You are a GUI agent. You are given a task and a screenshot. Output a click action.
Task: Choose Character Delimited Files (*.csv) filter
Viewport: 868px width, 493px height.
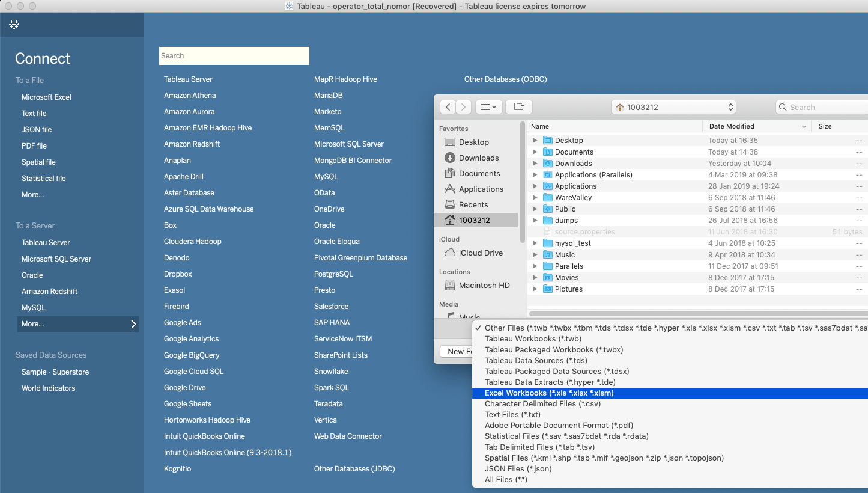(x=670, y=404)
